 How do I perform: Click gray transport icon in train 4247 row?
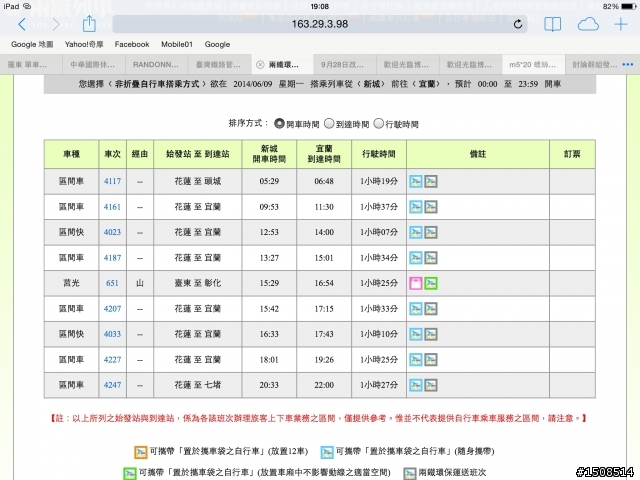coord(431,385)
